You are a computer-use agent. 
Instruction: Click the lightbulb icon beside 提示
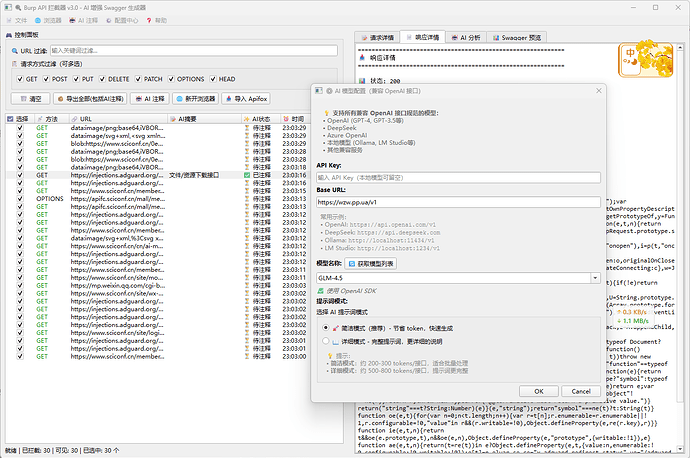coord(330,355)
